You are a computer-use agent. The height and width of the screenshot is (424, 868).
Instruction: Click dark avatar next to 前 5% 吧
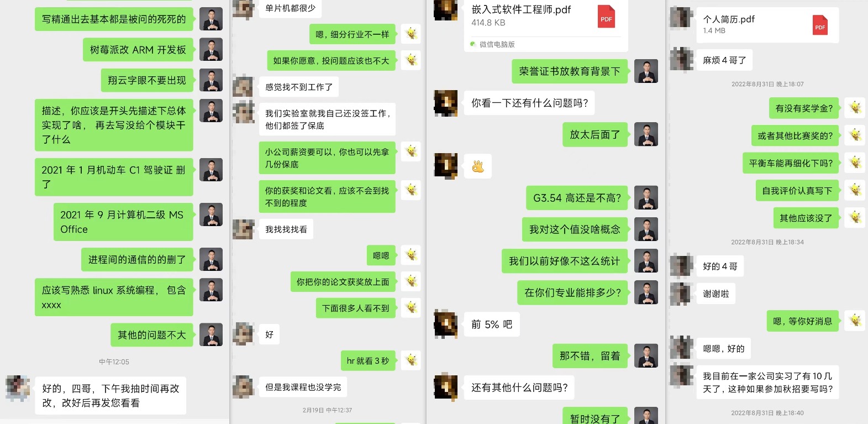(445, 324)
